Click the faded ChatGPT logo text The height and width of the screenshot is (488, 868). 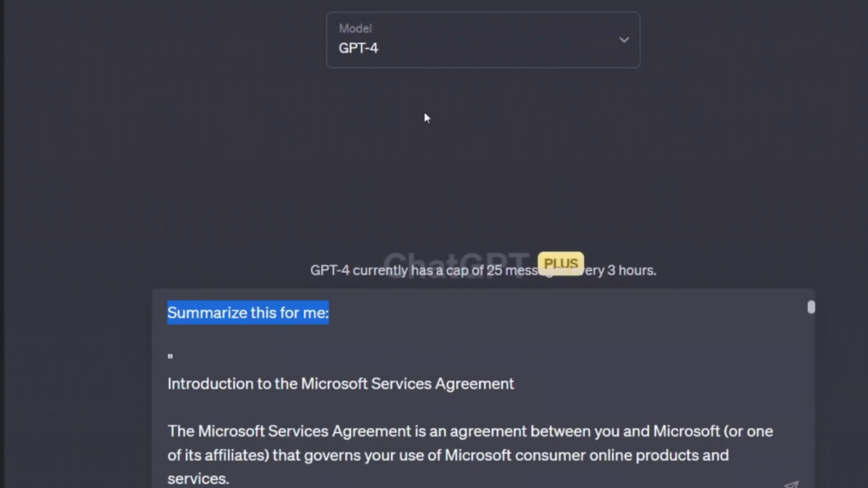pyautogui.click(x=458, y=263)
